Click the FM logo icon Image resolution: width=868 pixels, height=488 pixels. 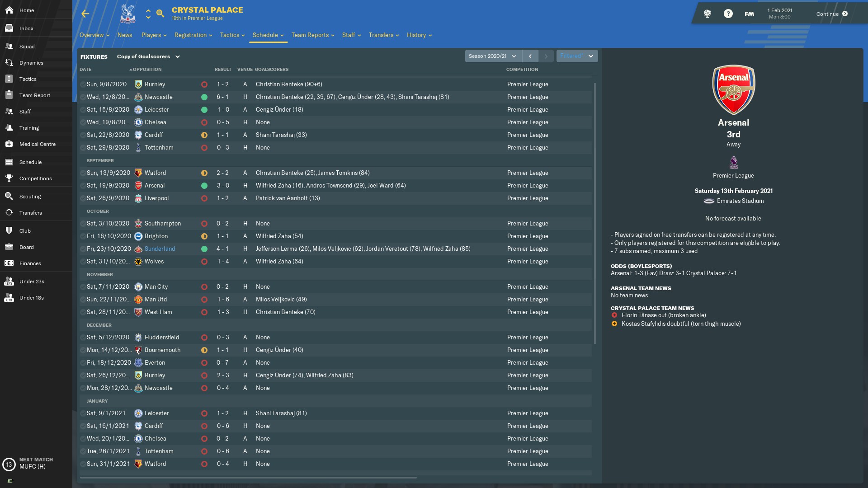point(749,14)
